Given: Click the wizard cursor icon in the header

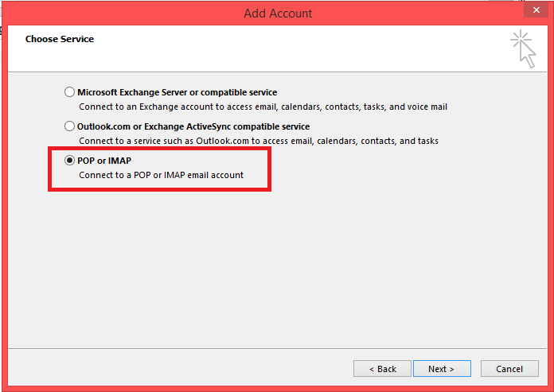Looking at the screenshot, I should click(523, 49).
